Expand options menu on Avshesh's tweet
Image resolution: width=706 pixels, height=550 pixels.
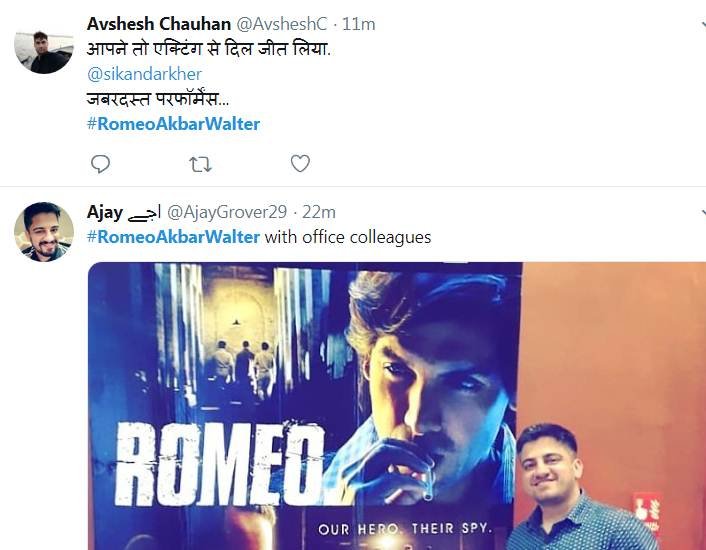pos(703,23)
